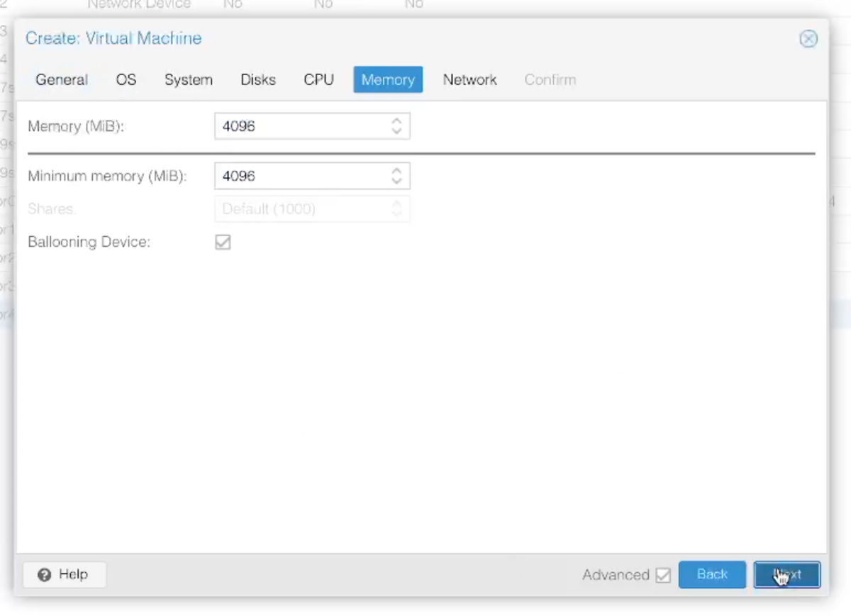
Task: Disable the Advanced options checkbox
Action: tap(663, 575)
